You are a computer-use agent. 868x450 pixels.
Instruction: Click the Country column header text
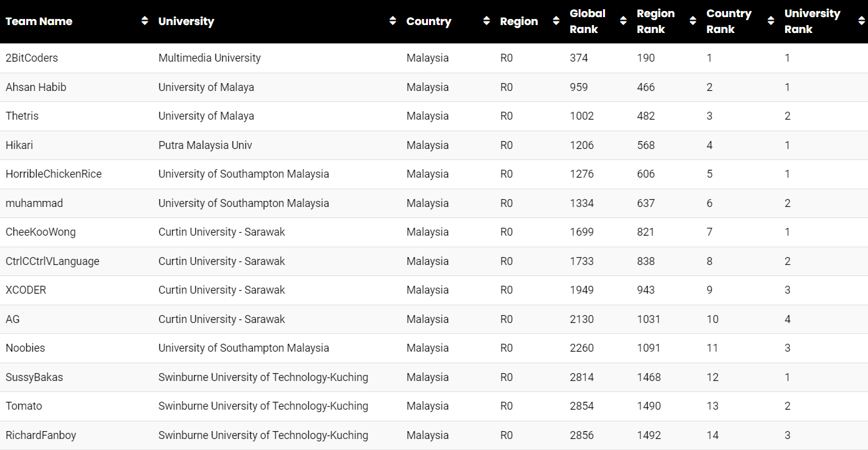click(429, 21)
